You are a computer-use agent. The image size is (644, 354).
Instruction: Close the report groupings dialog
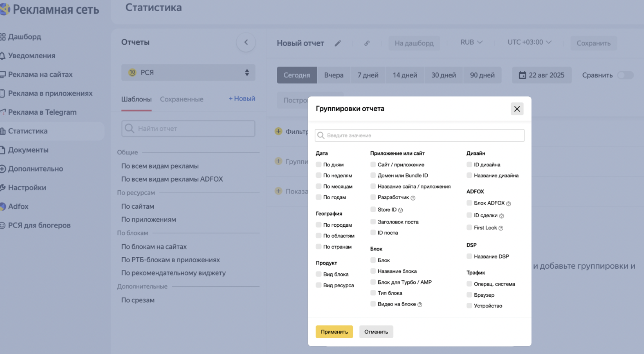coord(517,109)
